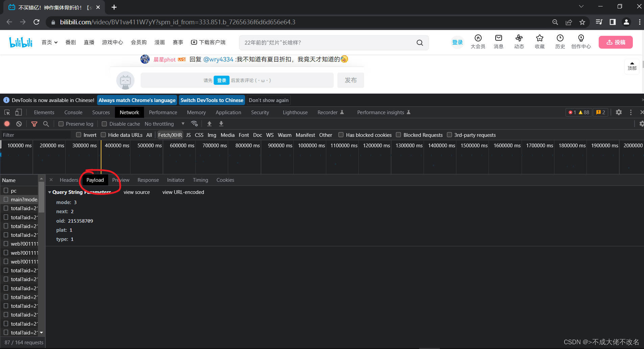The width and height of the screenshot is (644, 349).
Task: Tick checkbox beside the pc request
Action: 6,191
